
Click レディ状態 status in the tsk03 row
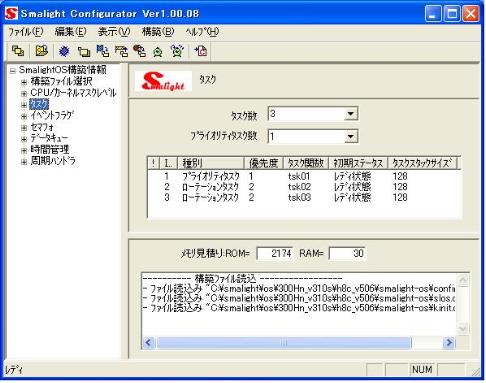pyautogui.click(x=352, y=197)
